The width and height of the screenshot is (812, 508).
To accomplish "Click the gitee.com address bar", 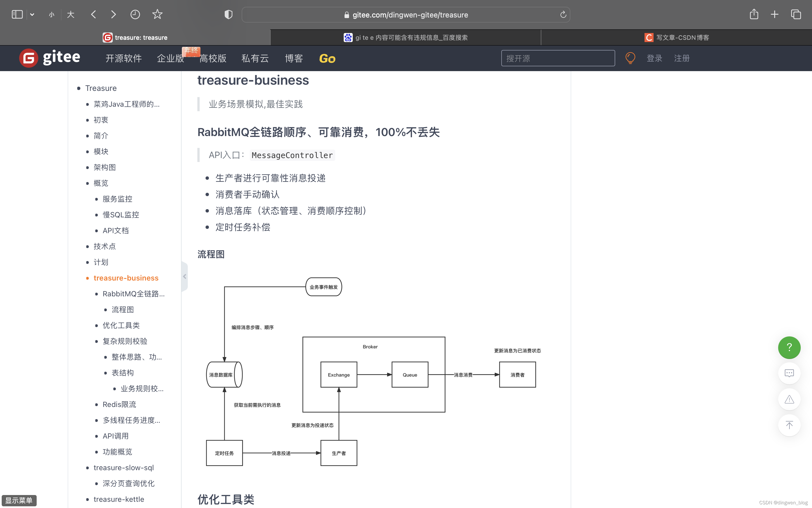I will (x=406, y=15).
